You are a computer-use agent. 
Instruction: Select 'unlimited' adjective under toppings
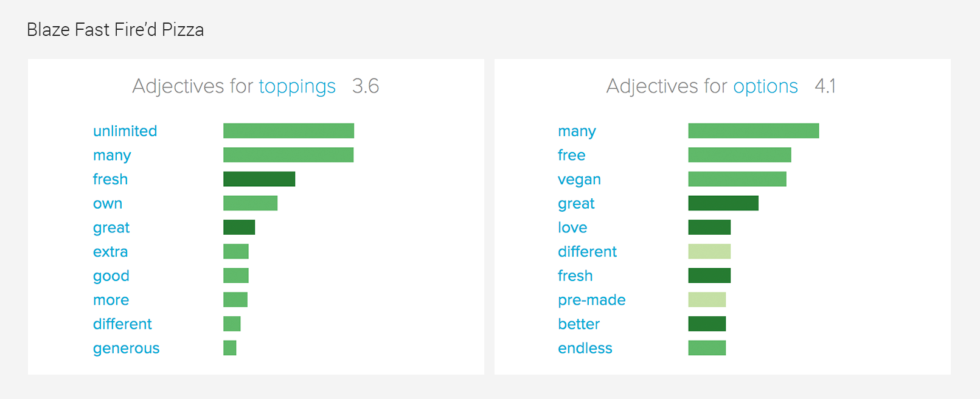(125, 131)
